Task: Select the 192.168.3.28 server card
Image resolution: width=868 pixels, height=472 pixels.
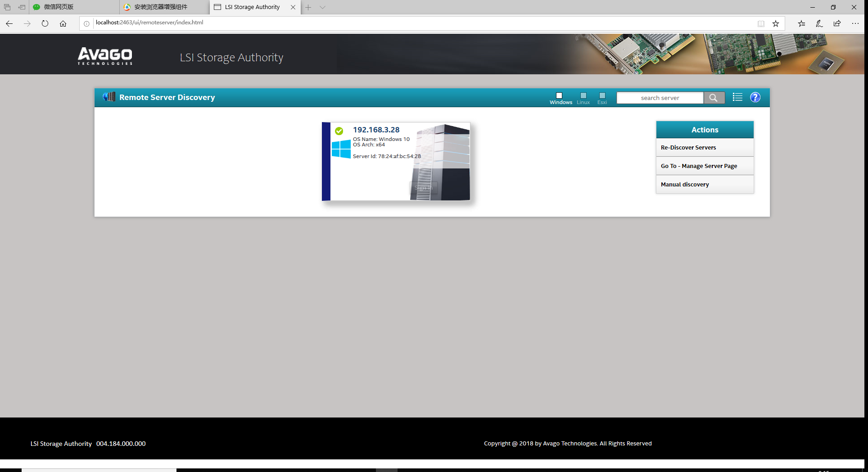Action: pyautogui.click(x=396, y=161)
